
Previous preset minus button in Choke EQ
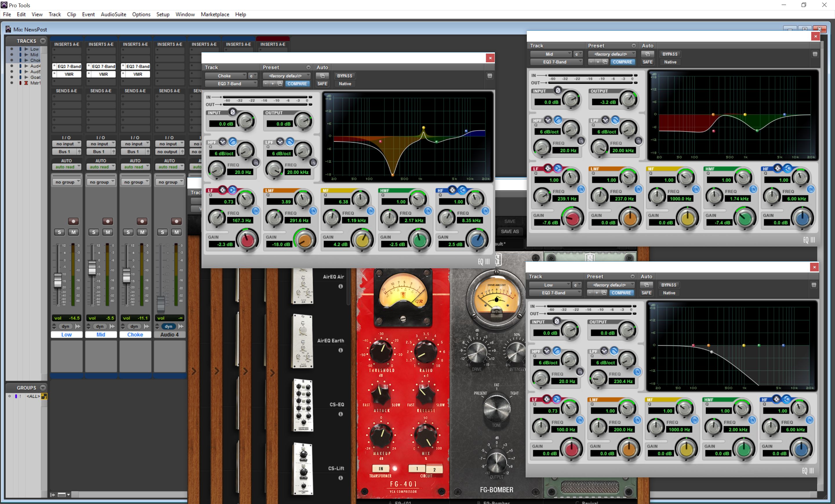point(266,84)
